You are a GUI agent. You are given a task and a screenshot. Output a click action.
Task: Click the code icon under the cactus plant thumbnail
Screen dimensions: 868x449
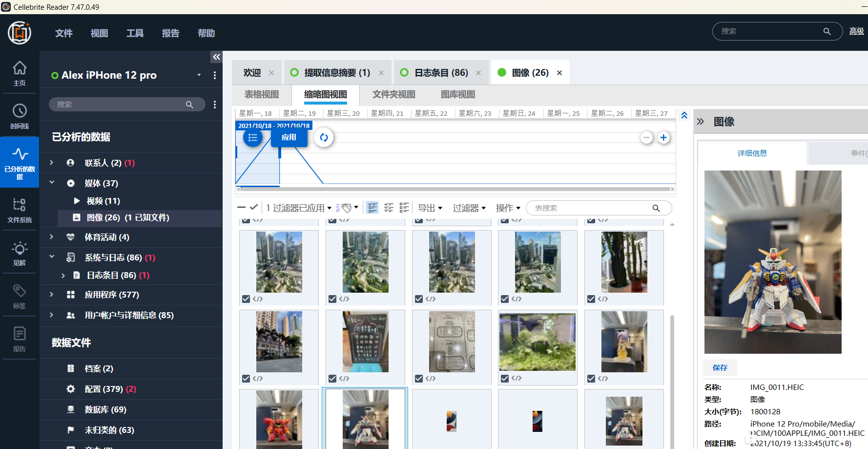[x=603, y=299]
